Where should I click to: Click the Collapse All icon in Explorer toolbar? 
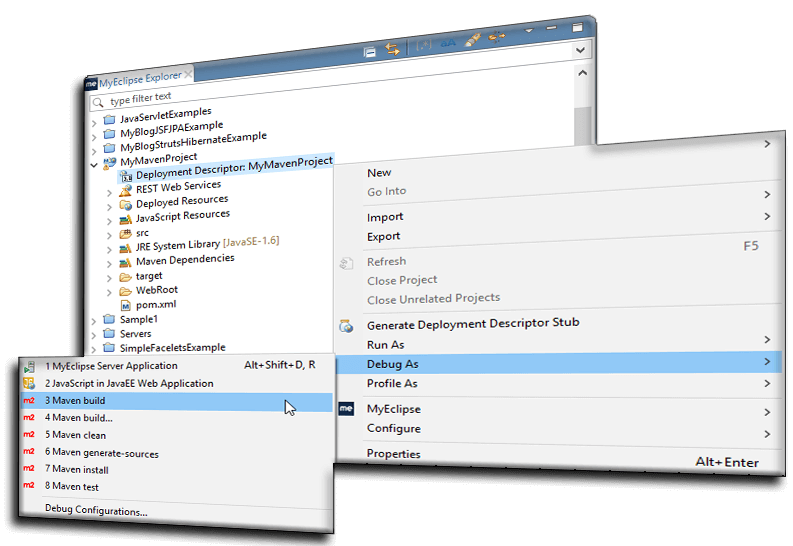[x=370, y=52]
